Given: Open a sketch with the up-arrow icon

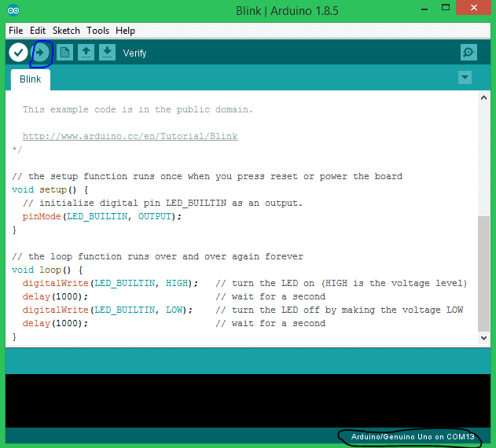Looking at the screenshot, I should click(86, 53).
